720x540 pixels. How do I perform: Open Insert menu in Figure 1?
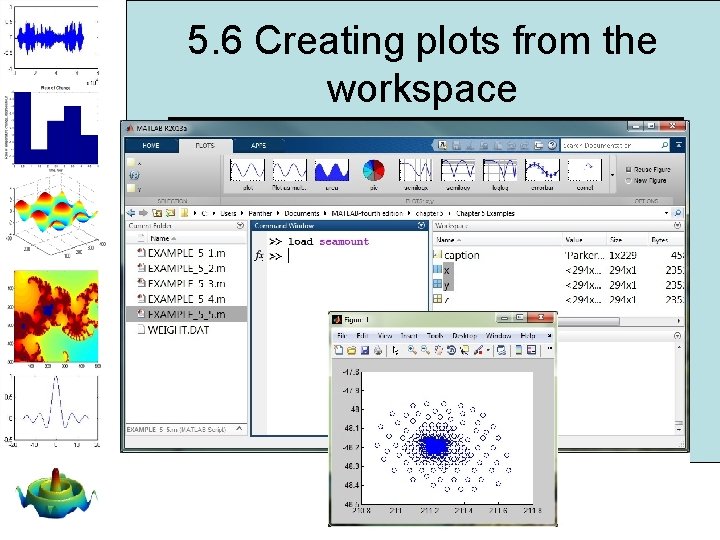click(x=409, y=336)
